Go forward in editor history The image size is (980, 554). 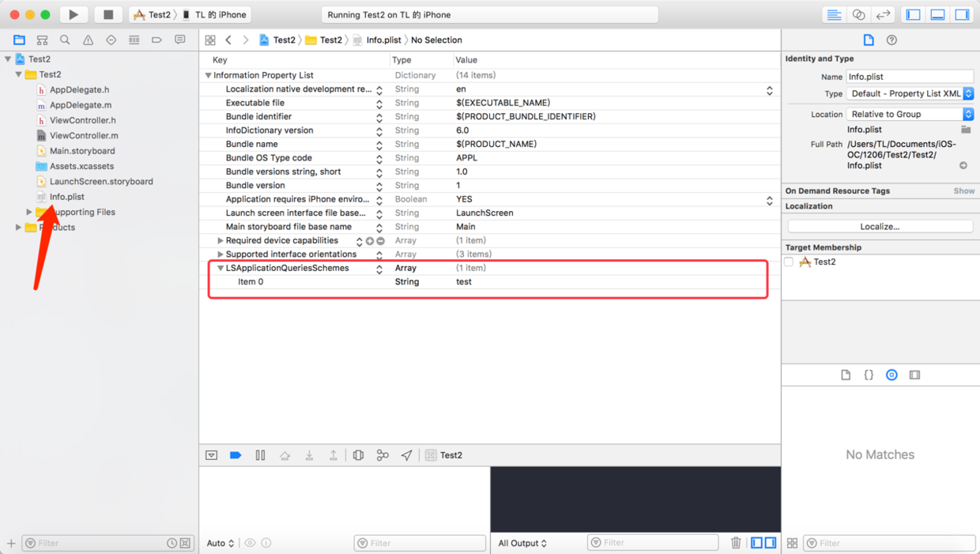246,40
